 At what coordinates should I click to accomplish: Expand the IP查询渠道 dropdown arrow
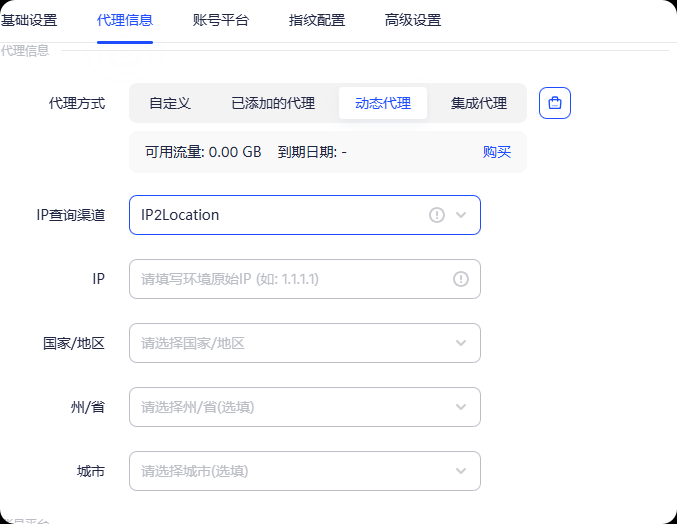(461, 215)
